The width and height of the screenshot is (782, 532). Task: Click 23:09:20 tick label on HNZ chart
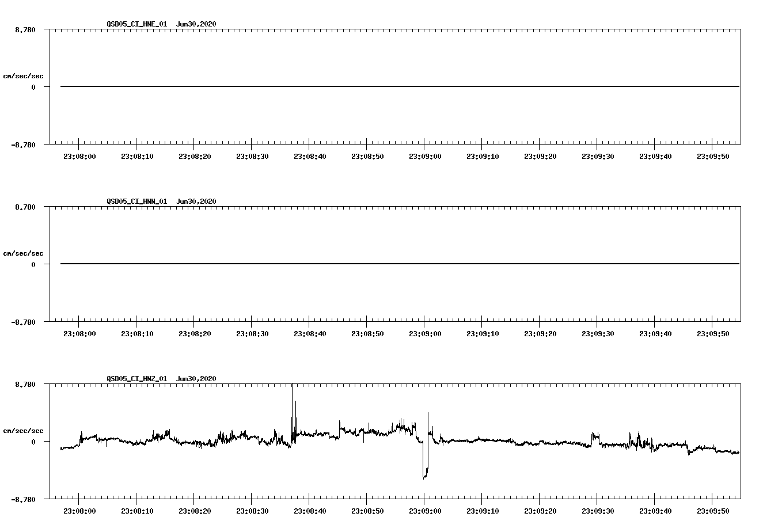click(540, 511)
